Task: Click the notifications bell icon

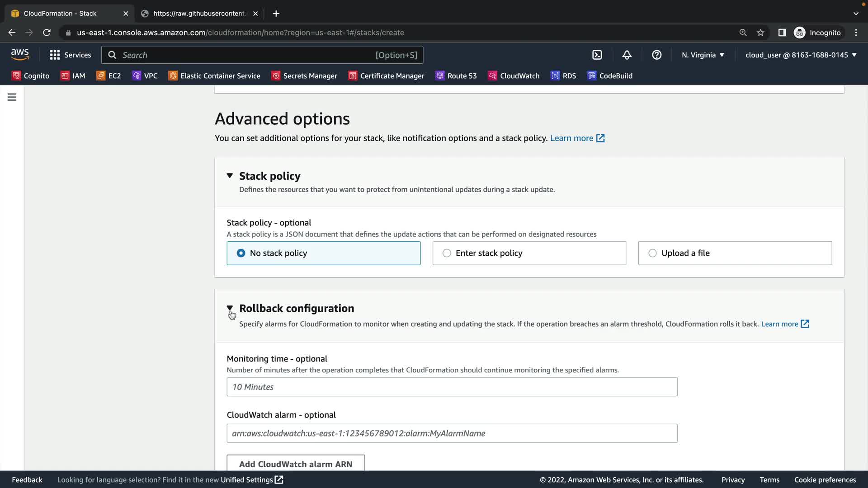Action: (627, 55)
